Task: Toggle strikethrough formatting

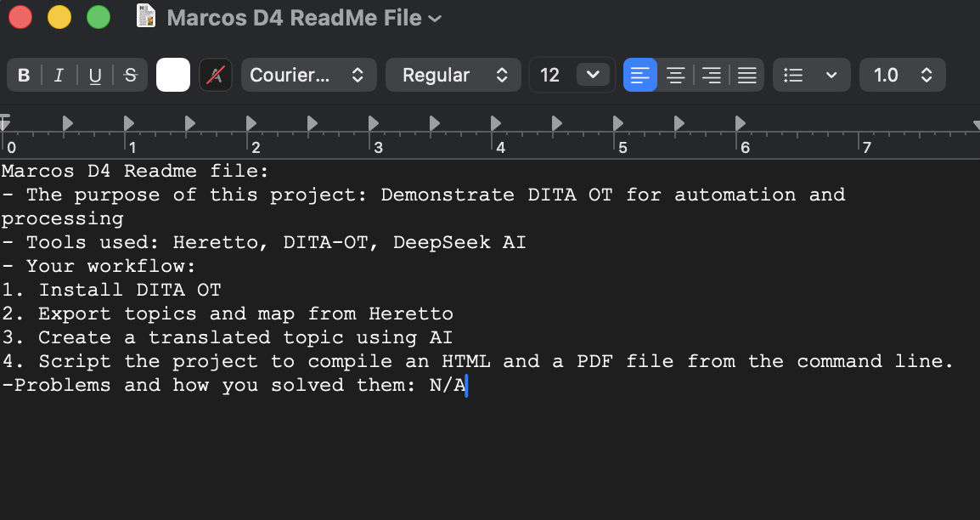Action: pyautogui.click(x=131, y=75)
